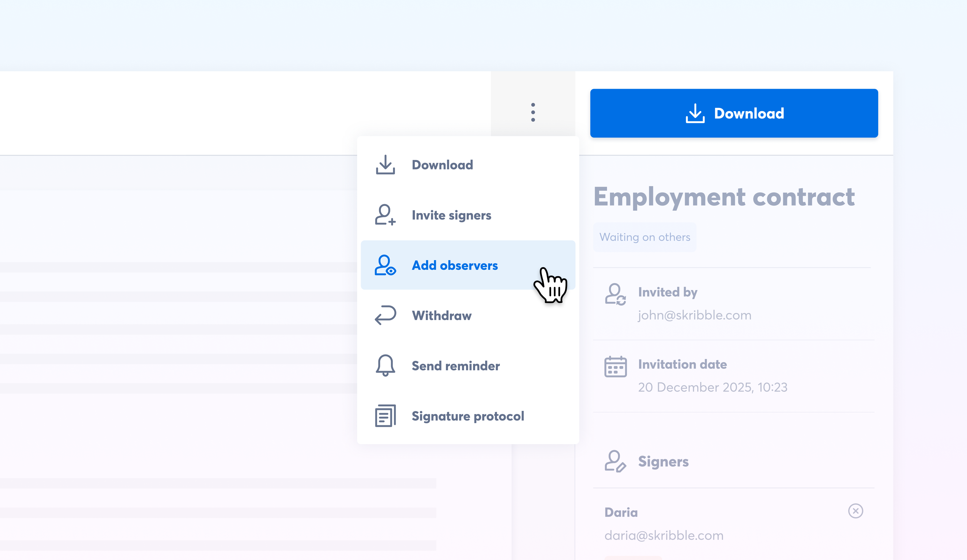The height and width of the screenshot is (560, 967).
Task: Click the withdraw return-arrow icon
Action: tap(385, 315)
